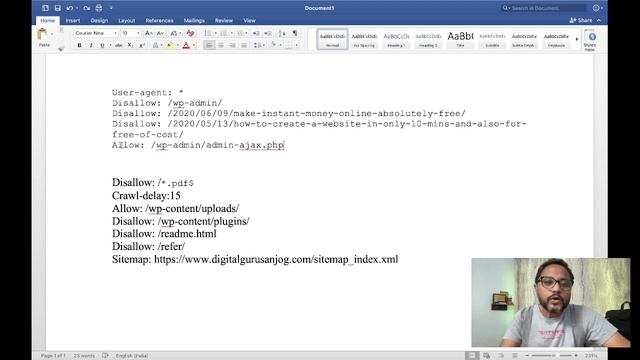Open the Design tab
Image resolution: width=640 pixels, height=360 pixels.
pyautogui.click(x=99, y=20)
